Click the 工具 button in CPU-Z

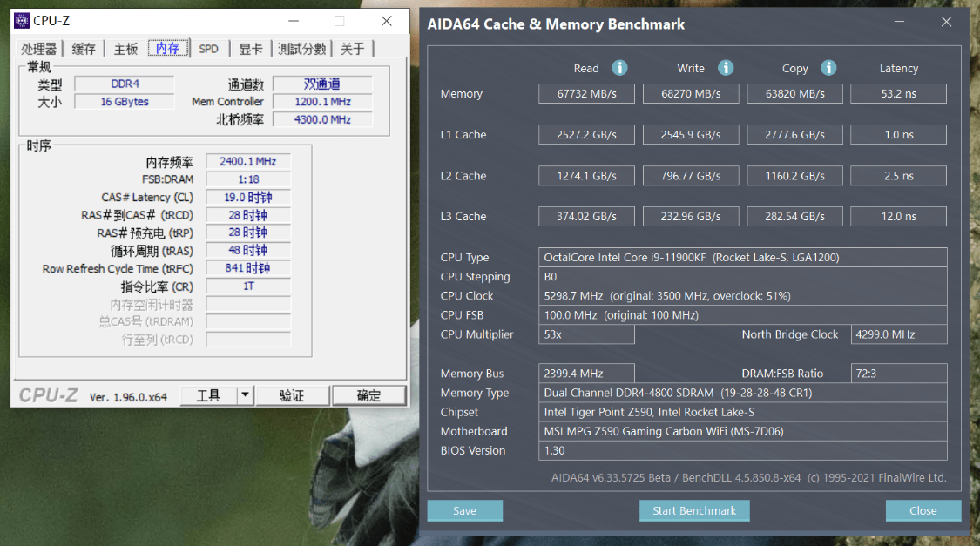[x=209, y=395]
